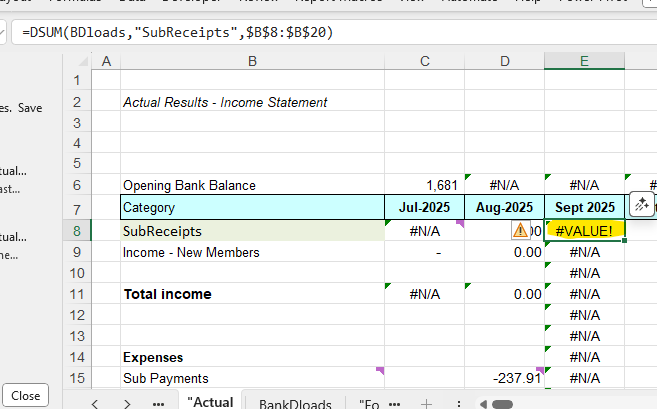Select row 8 header
This screenshot has width=657, height=409.
pos(76,231)
